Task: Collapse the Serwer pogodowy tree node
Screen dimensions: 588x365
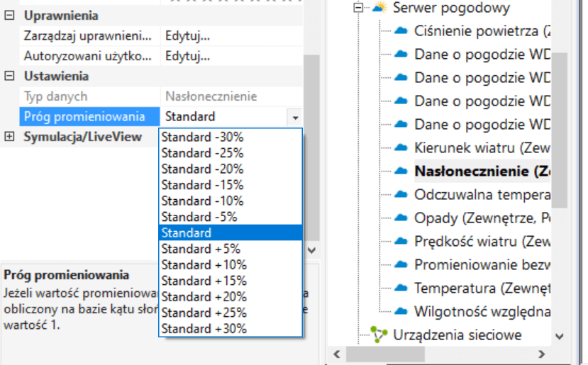Action: click(358, 8)
